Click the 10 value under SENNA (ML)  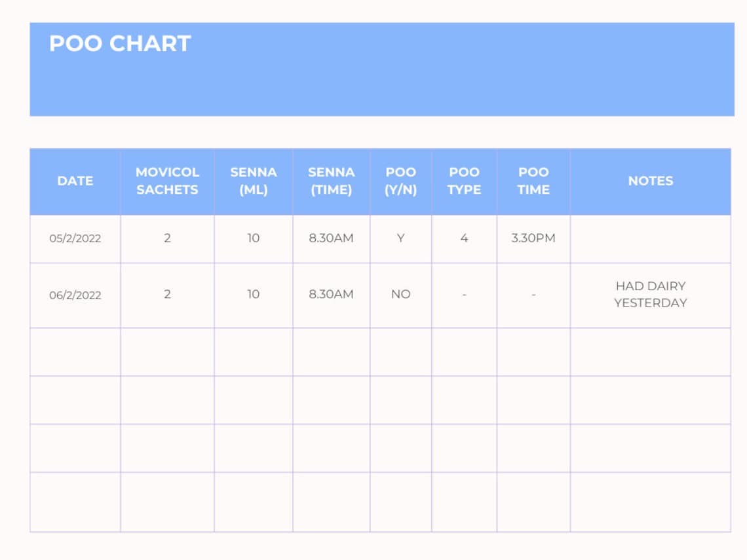click(x=253, y=238)
